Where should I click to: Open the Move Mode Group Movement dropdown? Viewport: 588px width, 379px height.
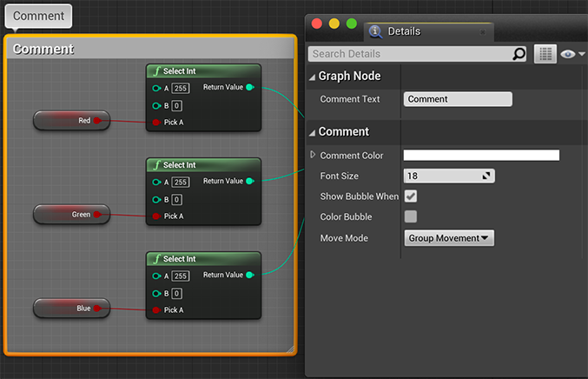pos(449,237)
